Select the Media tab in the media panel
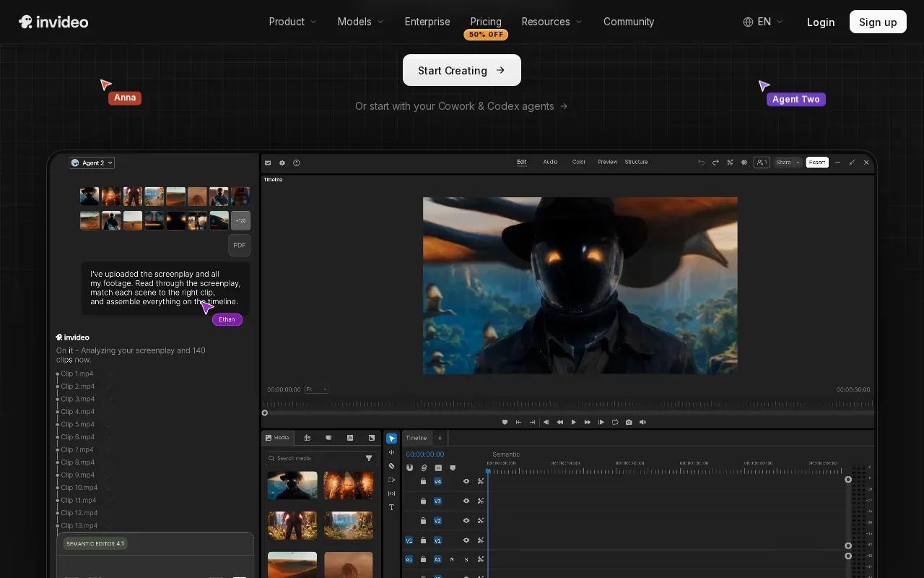This screenshot has width=924, height=578. pos(277,438)
